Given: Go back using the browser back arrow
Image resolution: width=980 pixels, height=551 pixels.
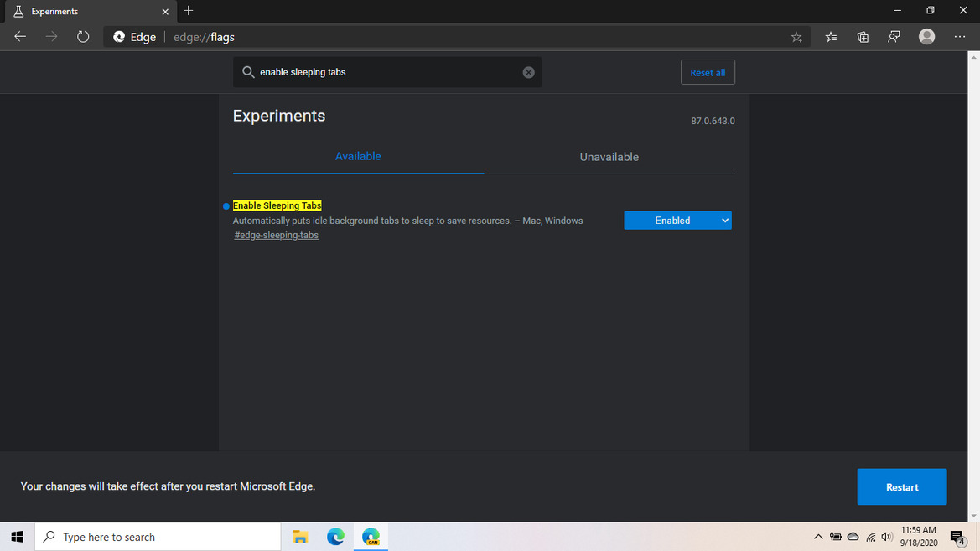Looking at the screenshot, I should point(20,37).
